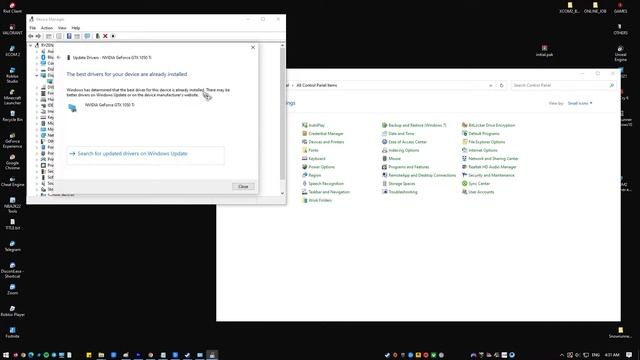The width and height of the screenshot is (640, 360).
Task: Select the Google Chrome desktop shortcut
Action: [x=12, y=162]
